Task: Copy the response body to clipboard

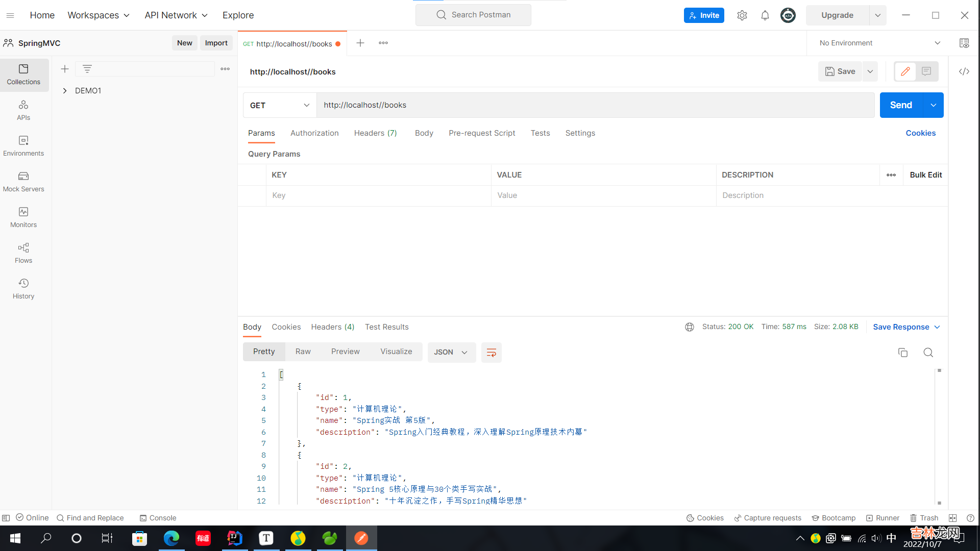Action: point(902,353)
